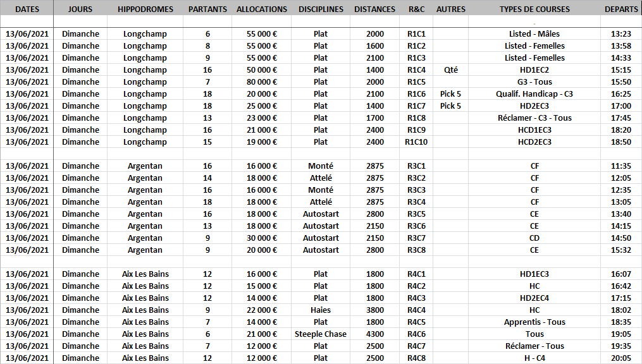Click cell R1C1 in R&C column
Viewport: 642px width, 364px height.
coord(416,34)
